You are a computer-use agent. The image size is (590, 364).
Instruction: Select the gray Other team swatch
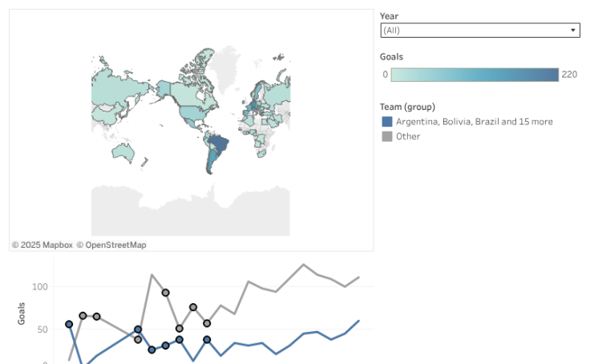point(387,136)
